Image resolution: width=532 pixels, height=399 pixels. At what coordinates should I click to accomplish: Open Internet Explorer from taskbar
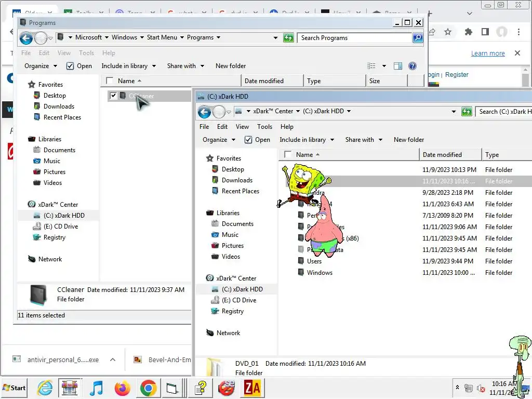tap(45, 388)
